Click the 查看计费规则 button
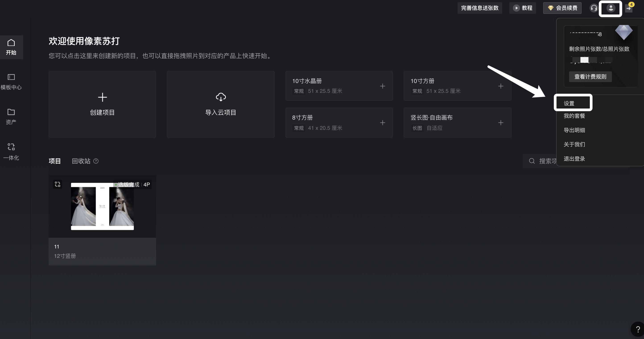 tap(590, 76)
